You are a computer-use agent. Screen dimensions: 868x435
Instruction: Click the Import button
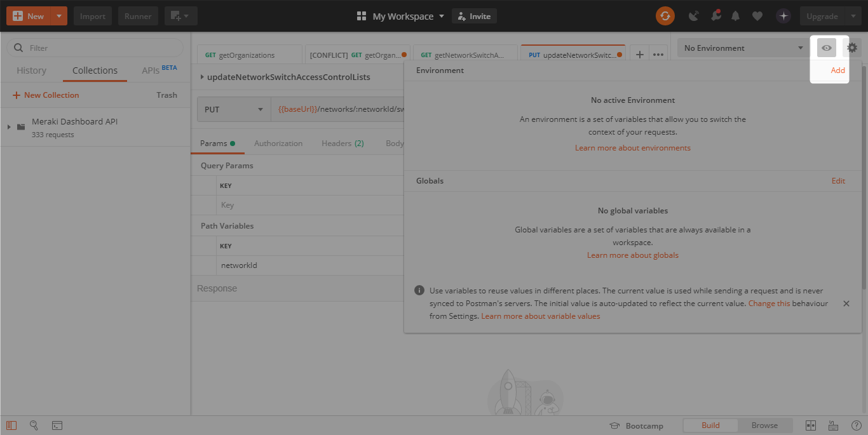[93, 16]
